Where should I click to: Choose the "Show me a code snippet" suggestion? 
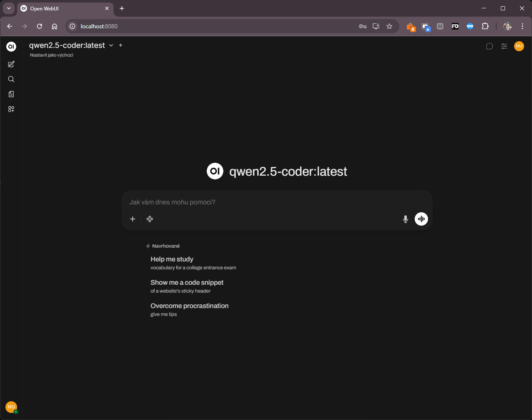[187, 282]
